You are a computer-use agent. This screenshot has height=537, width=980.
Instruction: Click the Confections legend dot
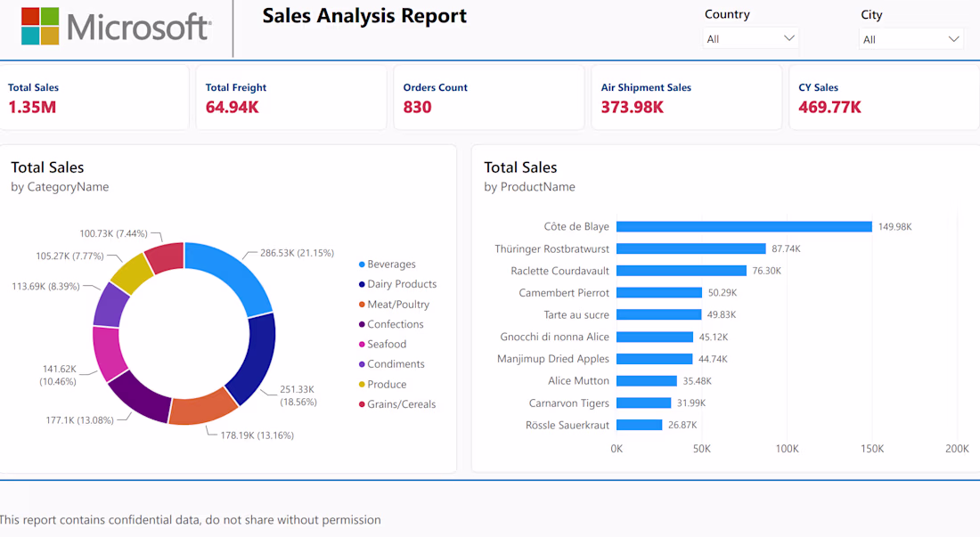tap(362, 324)
